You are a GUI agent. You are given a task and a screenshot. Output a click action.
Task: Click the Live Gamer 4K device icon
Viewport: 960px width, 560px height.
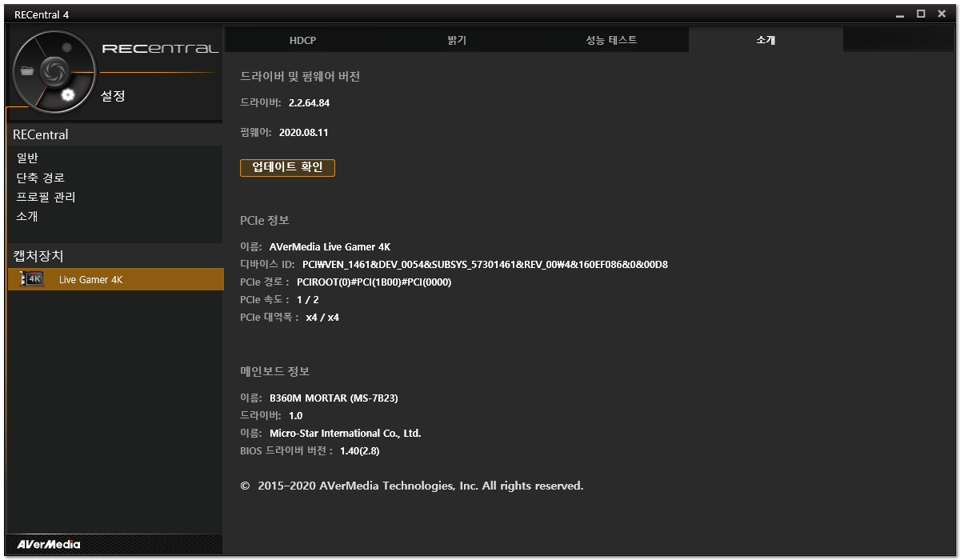pos(32,278)
